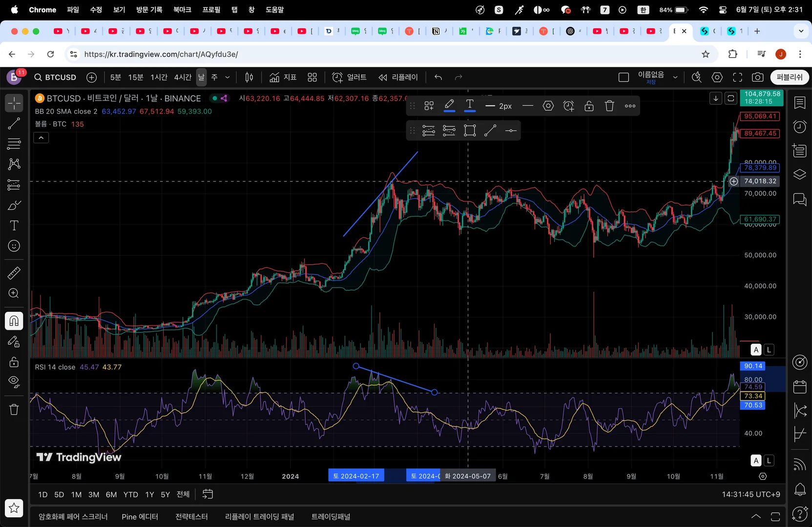Set chart range to 1Y
Screen dimensions: 812x527
(x=149, y=495)
